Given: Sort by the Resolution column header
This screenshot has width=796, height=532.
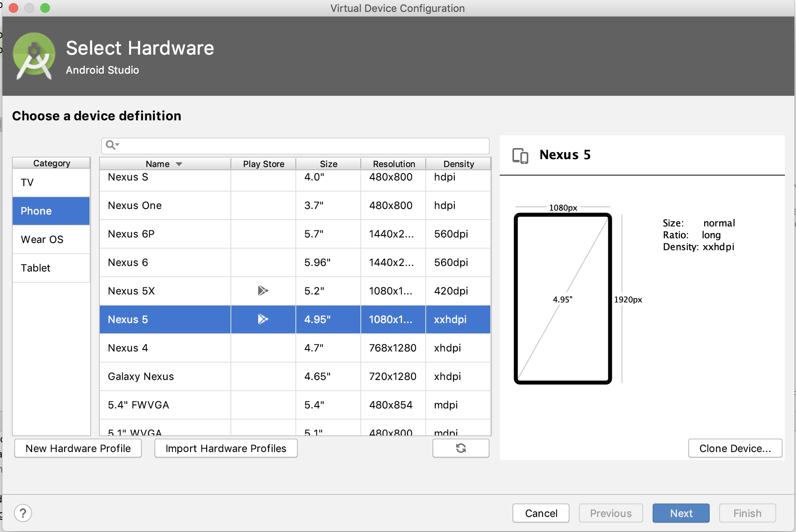Looking at the screenshot, I should (x=394, y=164).
